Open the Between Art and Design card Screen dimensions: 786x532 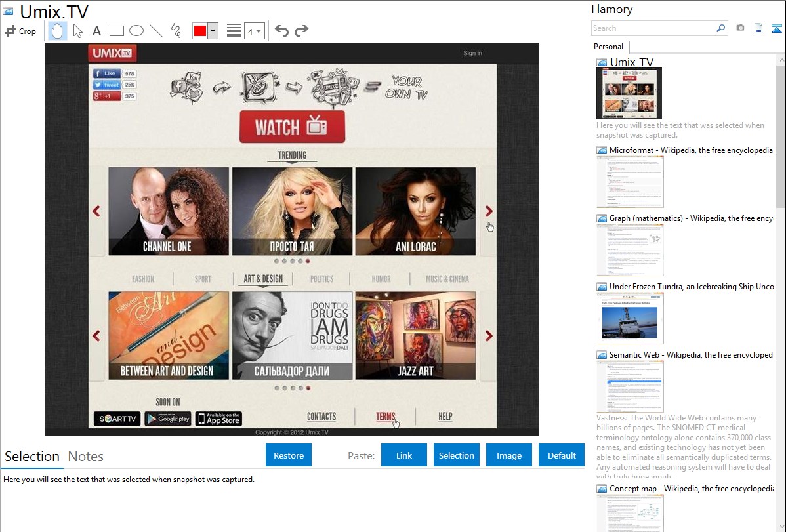169,335
